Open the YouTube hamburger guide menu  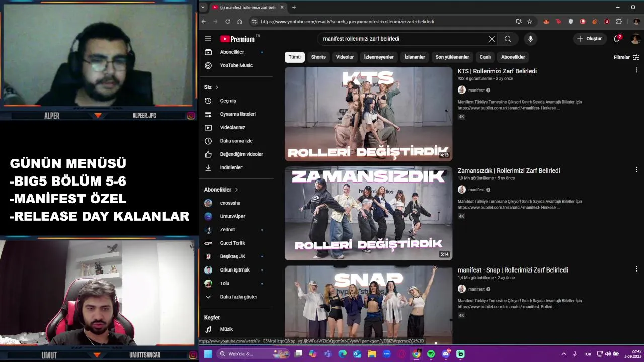point(208,39)
